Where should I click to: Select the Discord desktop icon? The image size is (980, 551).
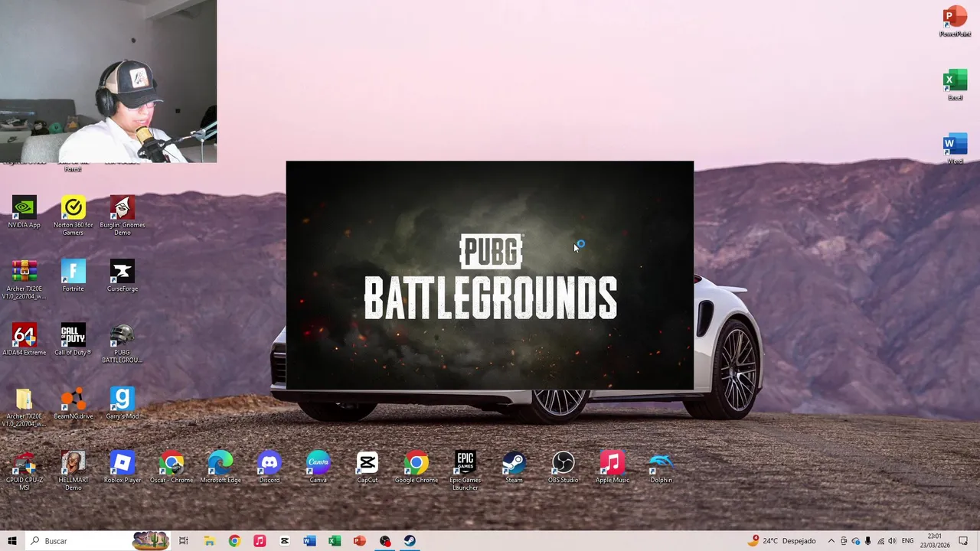[269, 468]
